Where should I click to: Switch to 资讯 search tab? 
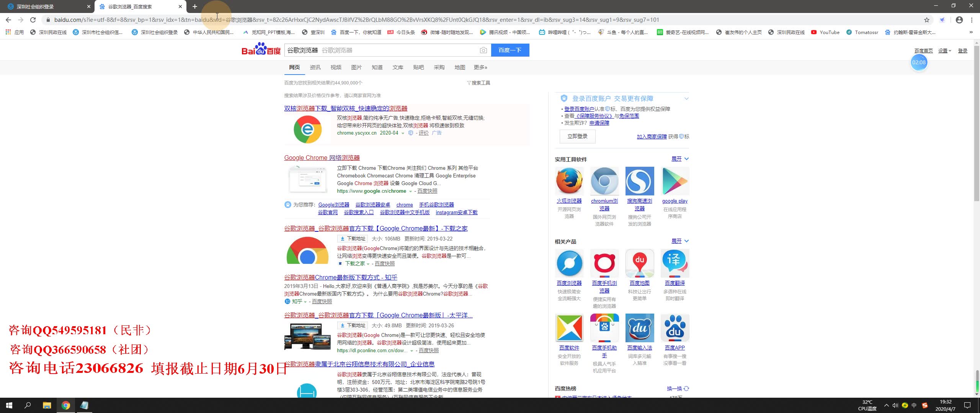(x=315, y=67)
